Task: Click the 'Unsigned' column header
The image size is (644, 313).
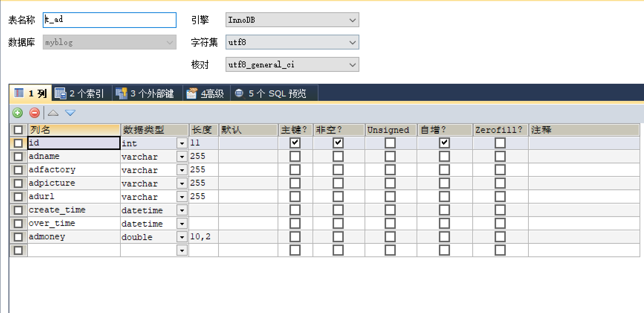Action: pos(391,130)
